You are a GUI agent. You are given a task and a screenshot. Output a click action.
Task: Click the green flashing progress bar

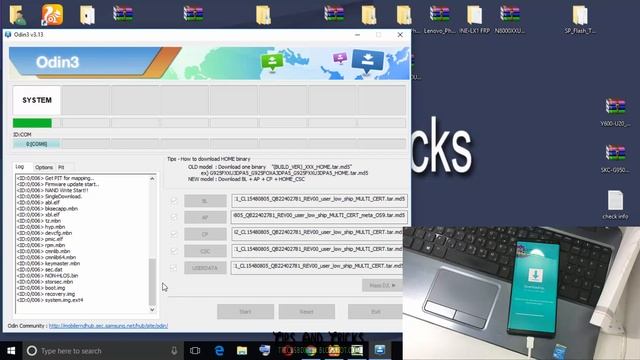[x=32, y=123]
